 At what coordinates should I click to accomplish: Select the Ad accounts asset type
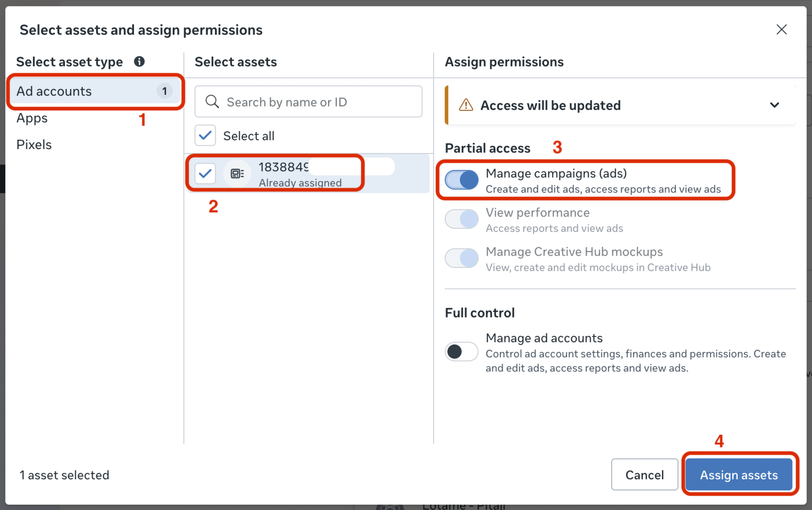coord(54,91)
